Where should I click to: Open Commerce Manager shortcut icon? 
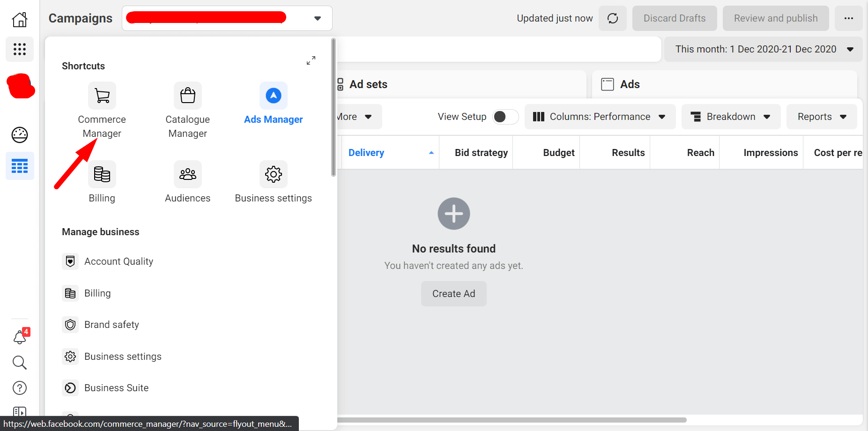pyautogui.click(x=102, y=96)
